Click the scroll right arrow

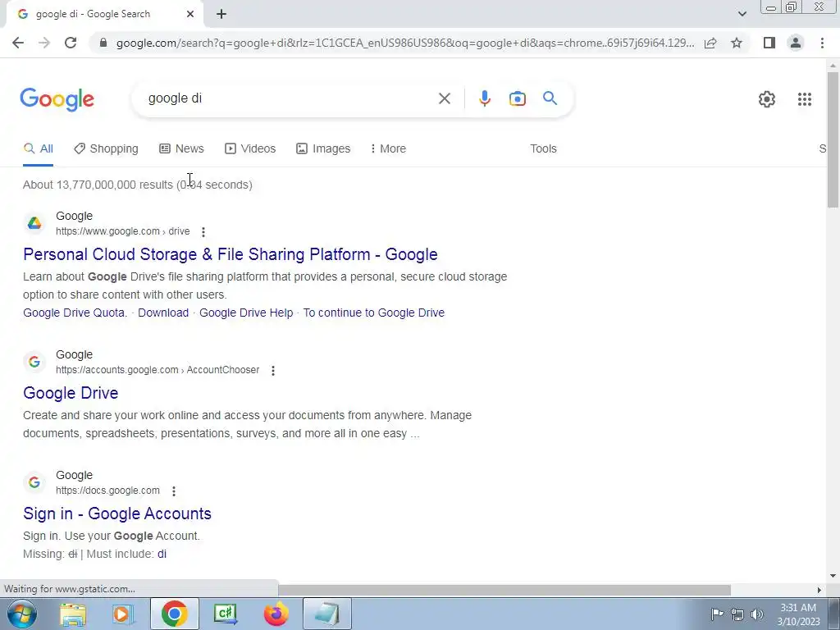(x=819, y=591)
